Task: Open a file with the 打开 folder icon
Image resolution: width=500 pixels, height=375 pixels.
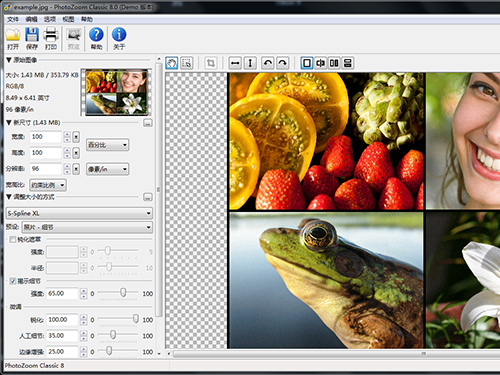Action: tap(13, 39)
